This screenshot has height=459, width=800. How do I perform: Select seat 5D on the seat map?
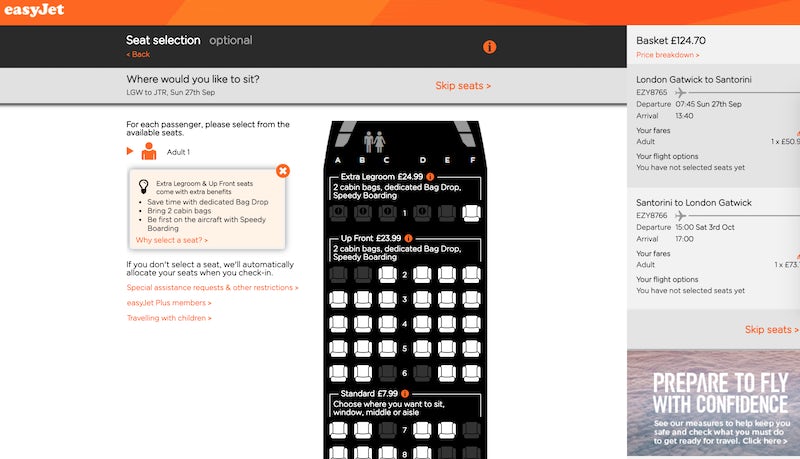422,348
